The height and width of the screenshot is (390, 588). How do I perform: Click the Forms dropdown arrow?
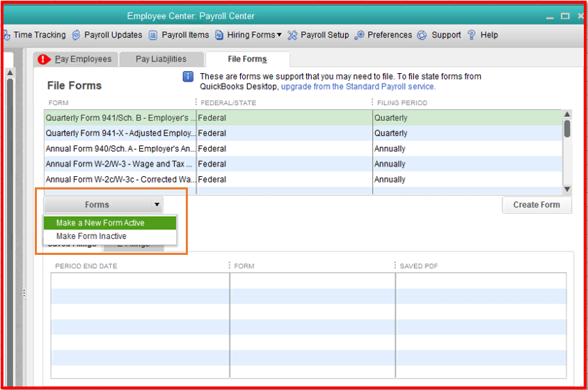pos(157,205)
